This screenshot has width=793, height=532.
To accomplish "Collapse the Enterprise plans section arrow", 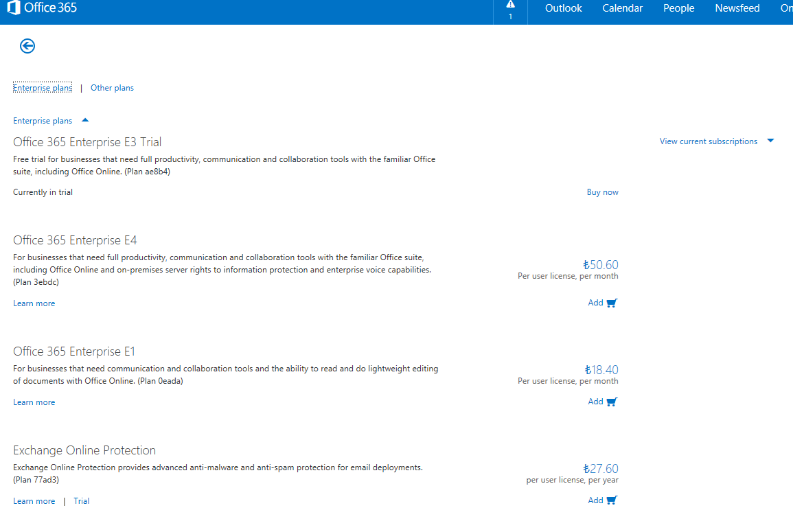I will [85, 120].
